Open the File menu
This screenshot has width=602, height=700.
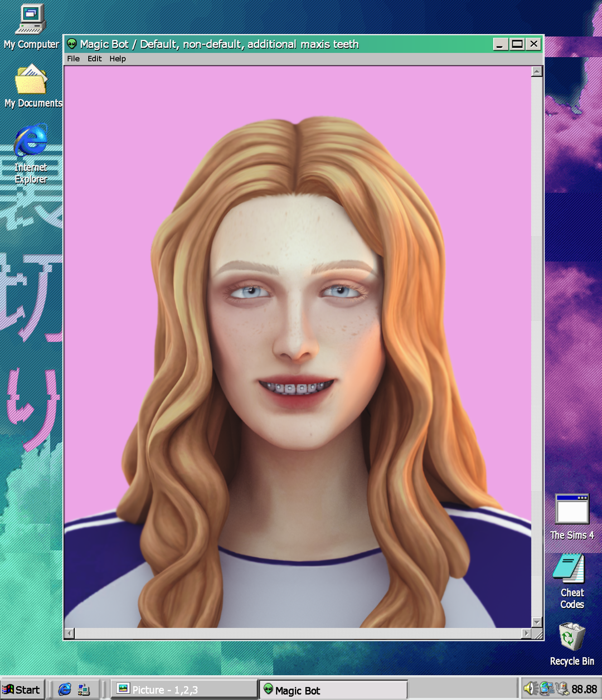tap(73, 59)
